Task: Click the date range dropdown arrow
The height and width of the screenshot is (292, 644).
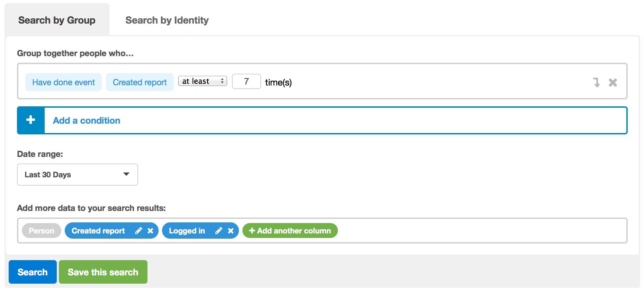Action: click(126, 174)
